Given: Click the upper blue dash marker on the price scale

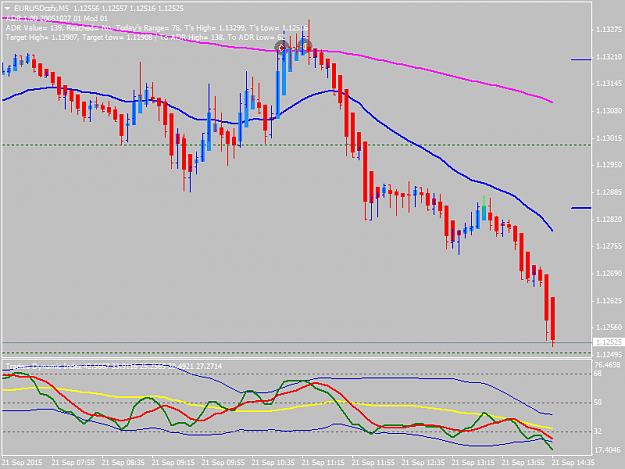Looking at the screenshot, I should click(581, 59).
